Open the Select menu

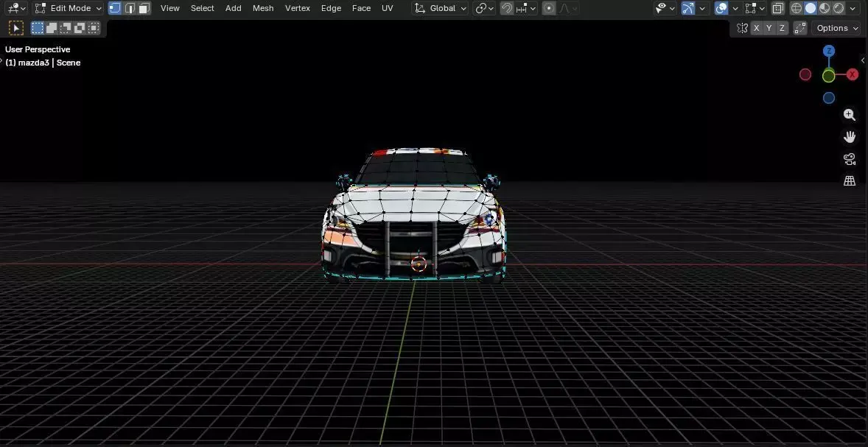(202, 8)
